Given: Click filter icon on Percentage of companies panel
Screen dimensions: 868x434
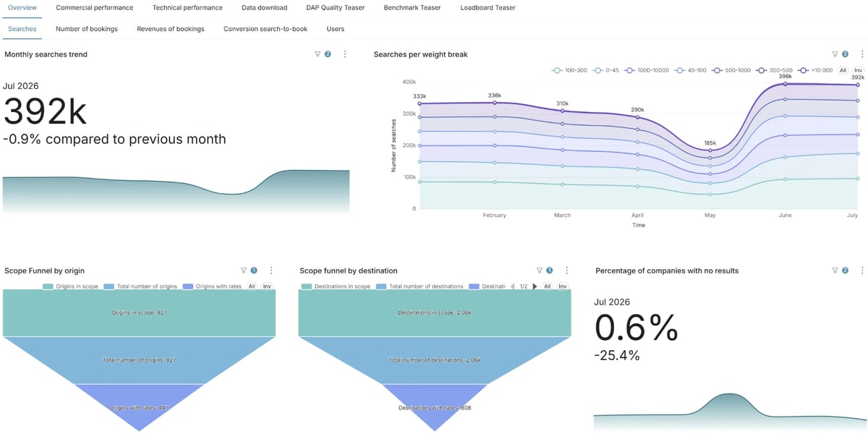Looking at the screenshot, I should pos(835,271).
